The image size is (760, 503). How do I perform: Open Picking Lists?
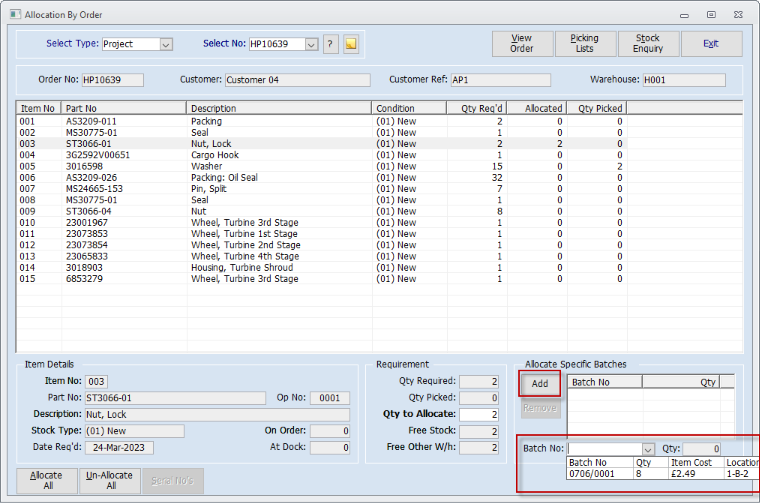pyautogui.click(x=585, y=44)
